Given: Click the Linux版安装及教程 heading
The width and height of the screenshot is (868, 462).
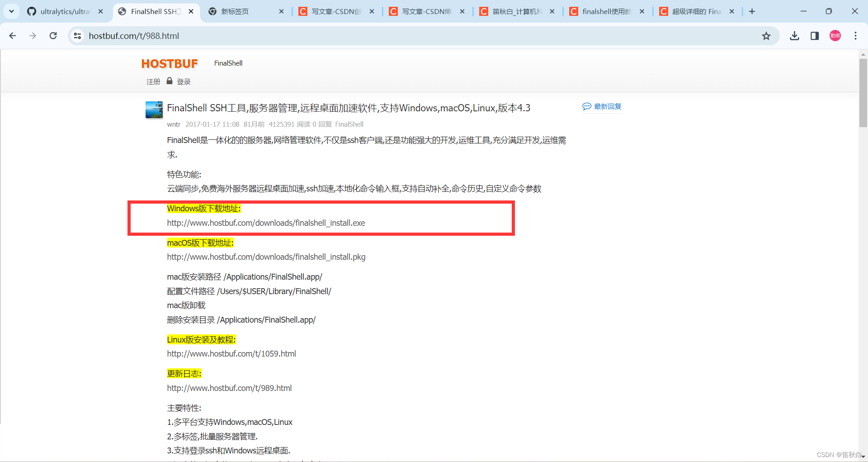Looking at the screenshot, I should pos(201,340).
